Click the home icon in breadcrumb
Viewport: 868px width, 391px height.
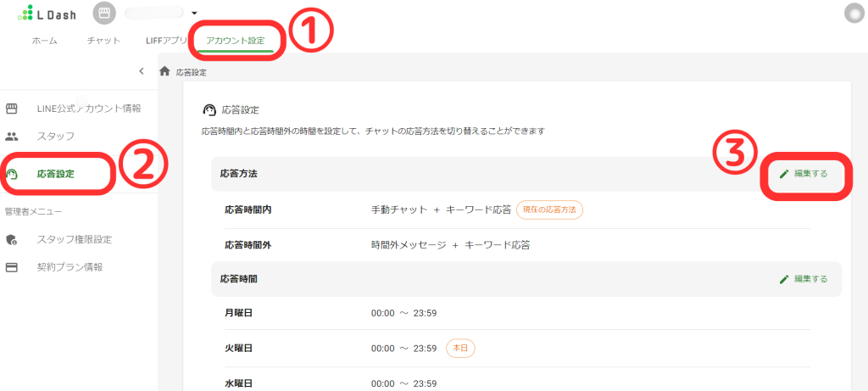tap(164, 72)
